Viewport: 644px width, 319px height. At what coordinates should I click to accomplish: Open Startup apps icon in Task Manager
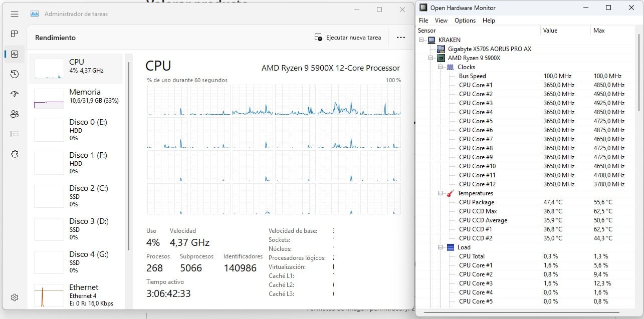tap(15, 94)
